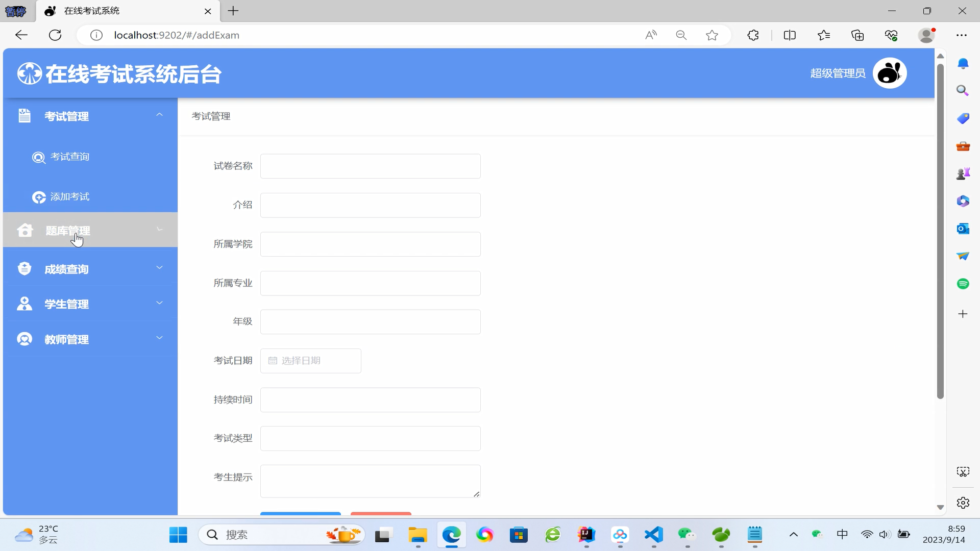Expand the 学生管理 menu chevron
Screen dimensions: 980x551
(159, 303)
